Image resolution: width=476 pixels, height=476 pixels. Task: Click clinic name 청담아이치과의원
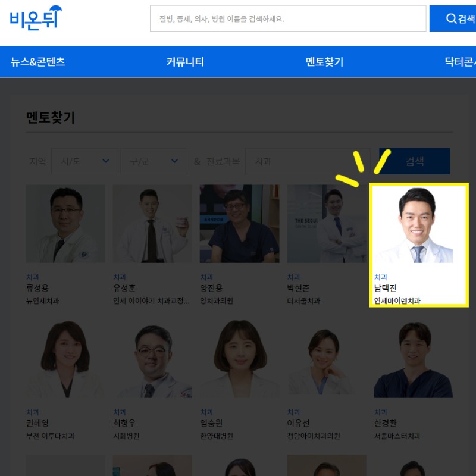314,436
